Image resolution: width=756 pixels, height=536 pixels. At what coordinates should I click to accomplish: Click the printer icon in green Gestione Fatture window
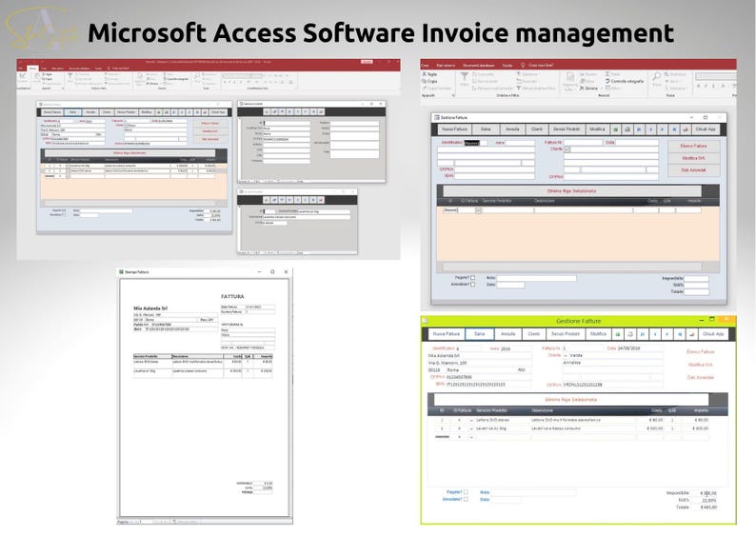pyautogui.click(x=629, y=334)
